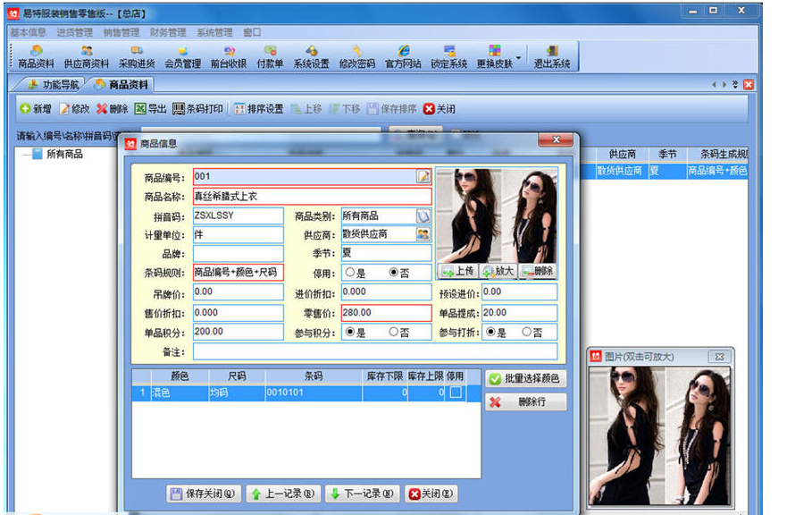The height and width of the screenshot is (515, 812).
Task: Click 下一记录 button
Action: click(x=363, y=494)
